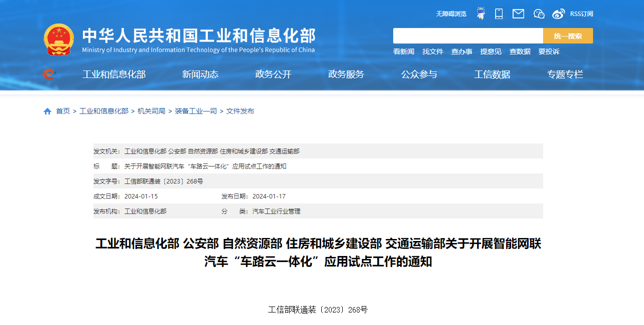Image resolution: width=644 pixels, height=325 pixels.
Task: Open the 工业和信息化部 navigation menu
Action: tap(114, 74)
